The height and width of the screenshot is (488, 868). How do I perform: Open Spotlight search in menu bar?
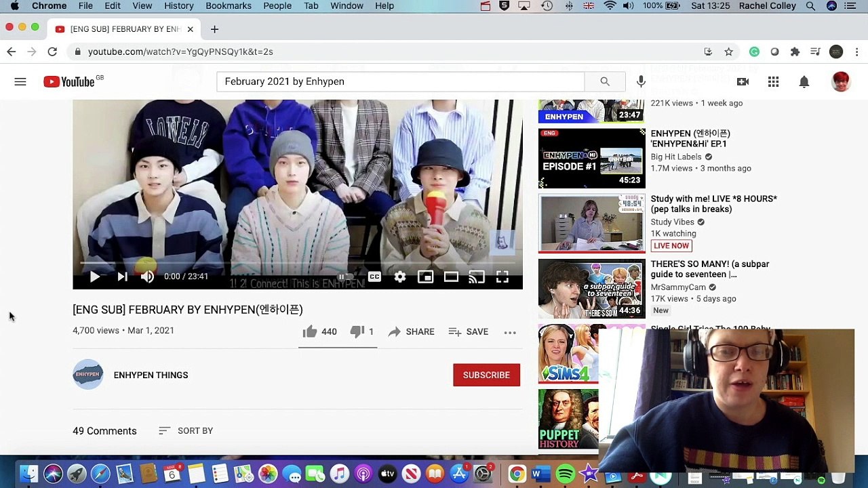point(810,5)
